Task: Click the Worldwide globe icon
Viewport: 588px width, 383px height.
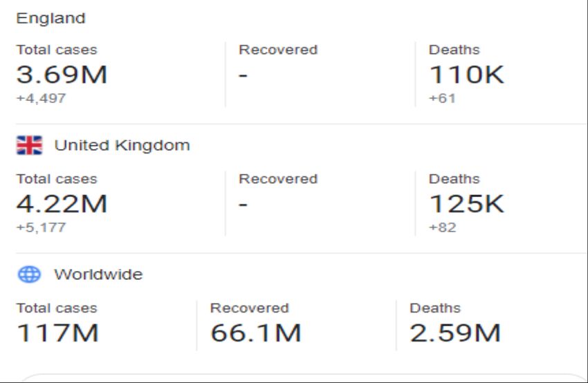Action: pyautogui.click(x=29, y=274)
